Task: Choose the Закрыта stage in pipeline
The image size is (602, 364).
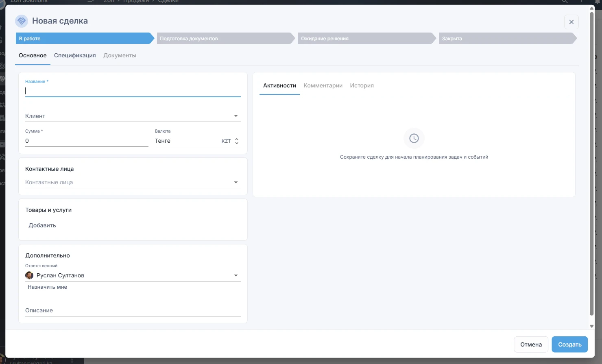Action: pos(506,39)
